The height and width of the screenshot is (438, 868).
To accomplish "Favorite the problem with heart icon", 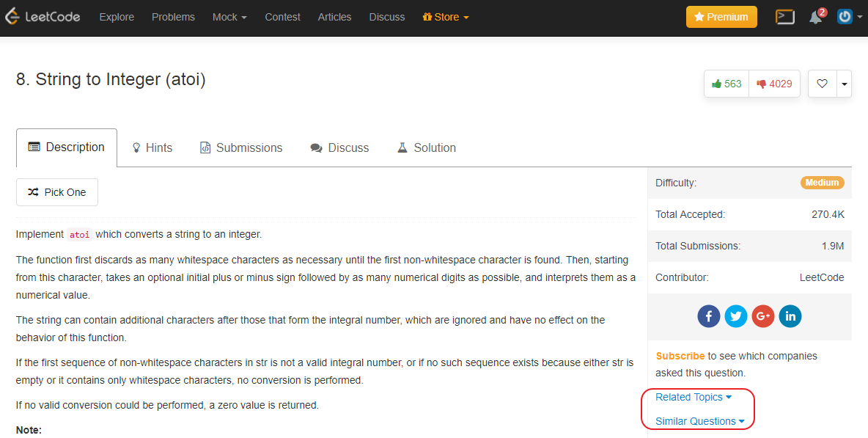I will point(822,84).
